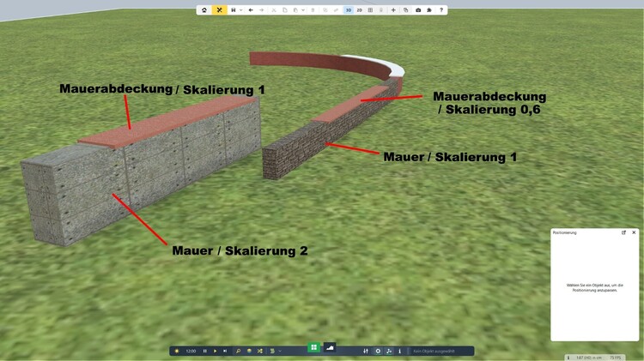Open the windows/layers icon in top toolbar
This screenshot has height=361, width=644.
tap(406, 9)
